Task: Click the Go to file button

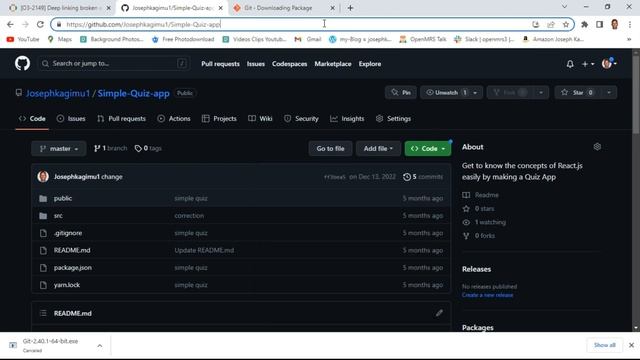Action: tap(330, 149)
